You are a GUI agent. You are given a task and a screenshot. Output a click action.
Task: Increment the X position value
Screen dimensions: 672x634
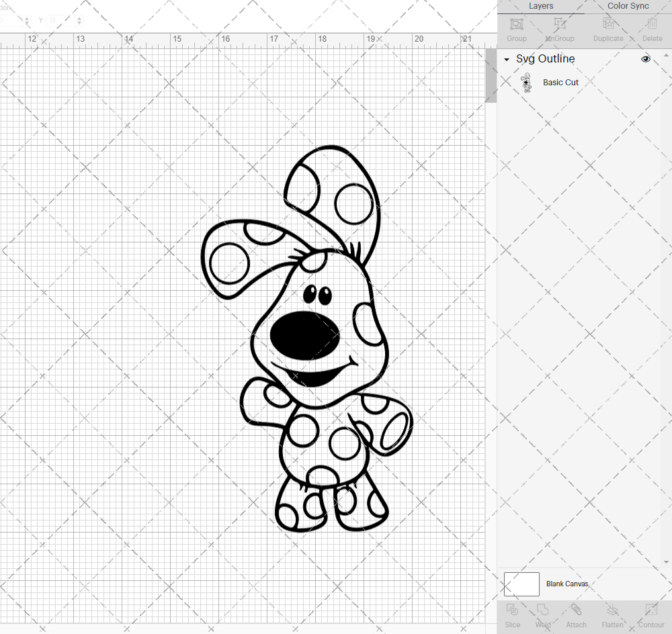coord(27,18)
